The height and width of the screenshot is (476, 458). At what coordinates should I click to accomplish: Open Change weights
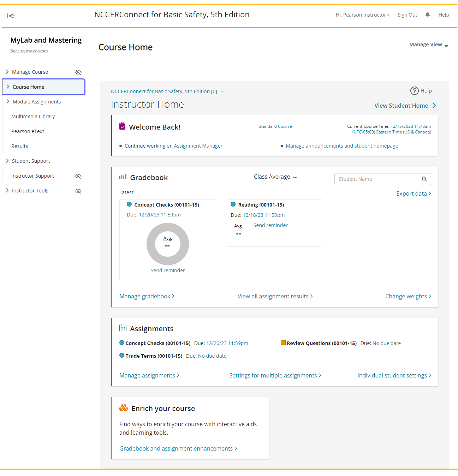pyautogui.click(x=408, y=296)
